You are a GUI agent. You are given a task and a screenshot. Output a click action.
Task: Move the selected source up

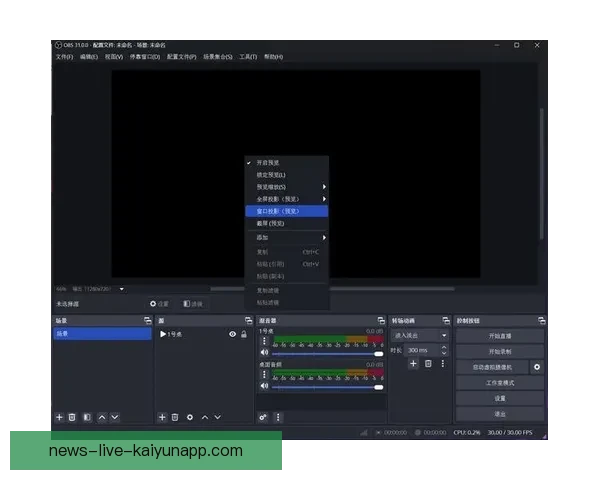point(205,417)
